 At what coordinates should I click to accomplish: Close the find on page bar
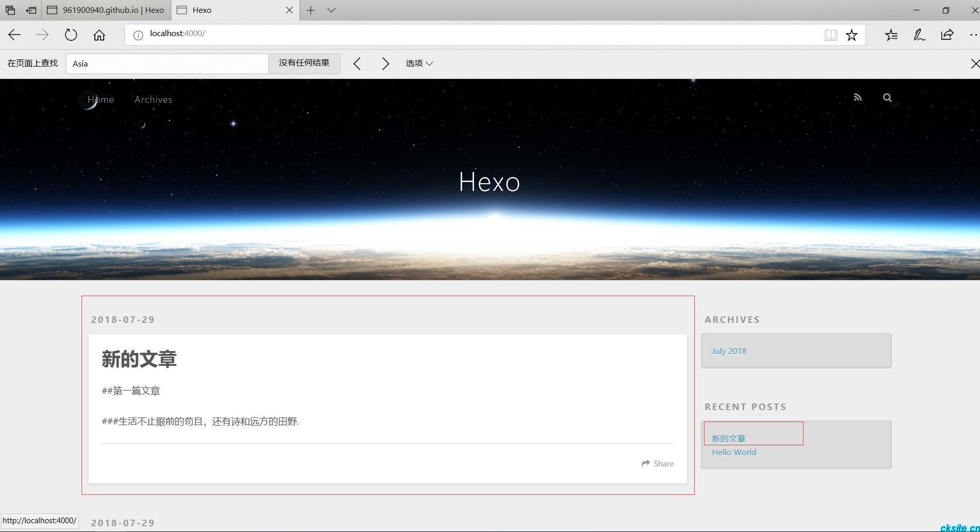(974, 63)
